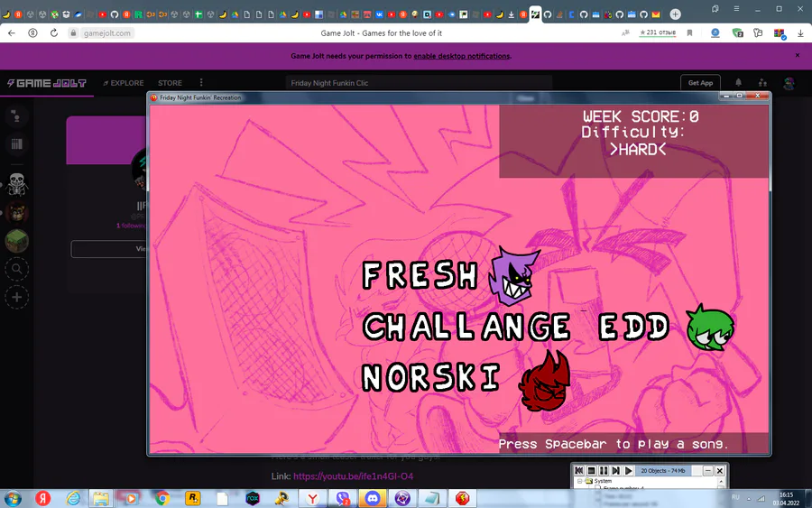Click the enable desktop notifications link
This screenshot has width=812, height=508.
pos(461,56)
